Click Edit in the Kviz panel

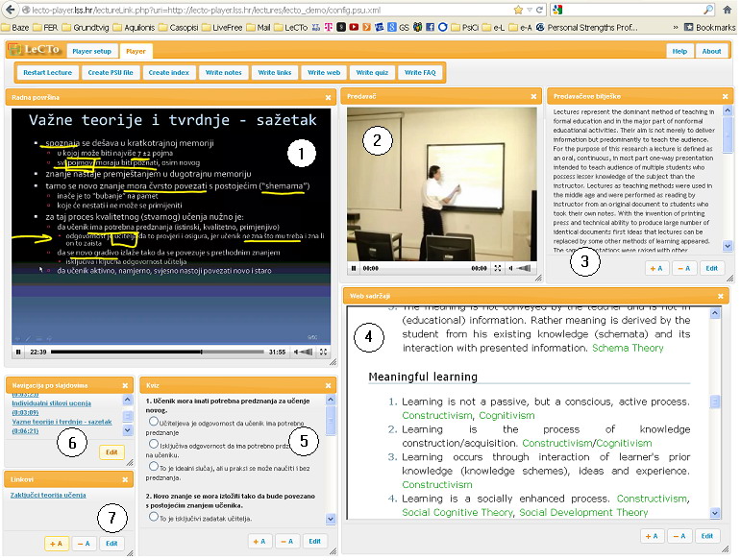click(x=314, y=541)
